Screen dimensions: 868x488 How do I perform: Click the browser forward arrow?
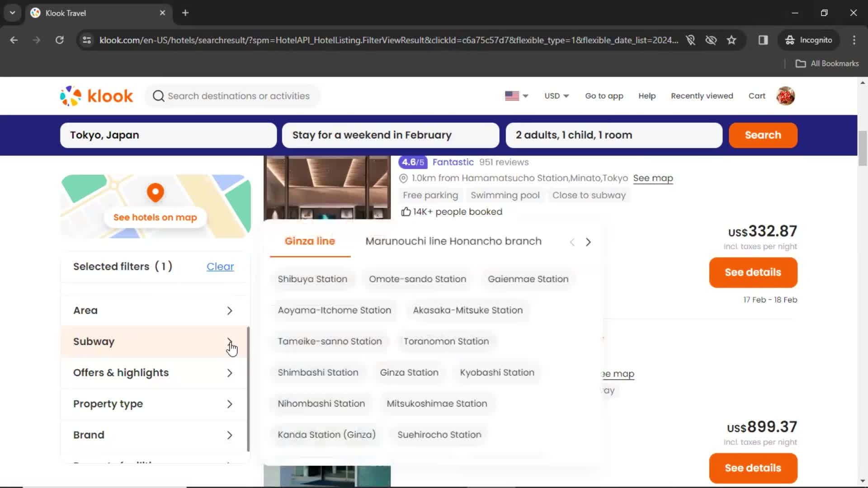[x=37, y=40]
